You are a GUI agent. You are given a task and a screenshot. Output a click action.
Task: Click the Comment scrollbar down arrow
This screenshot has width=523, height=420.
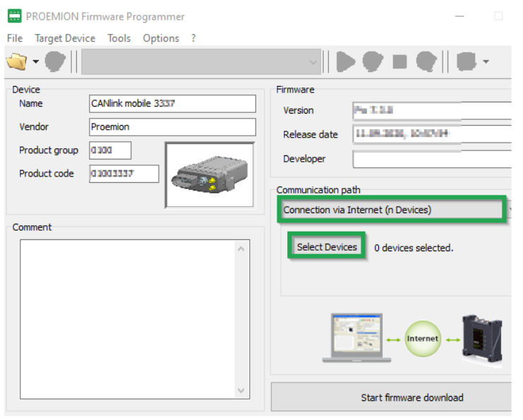241,390
